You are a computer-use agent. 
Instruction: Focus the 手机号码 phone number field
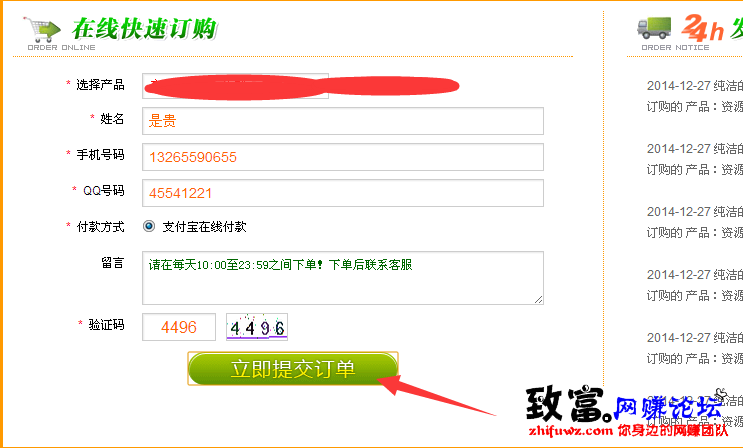click(343, 157)
